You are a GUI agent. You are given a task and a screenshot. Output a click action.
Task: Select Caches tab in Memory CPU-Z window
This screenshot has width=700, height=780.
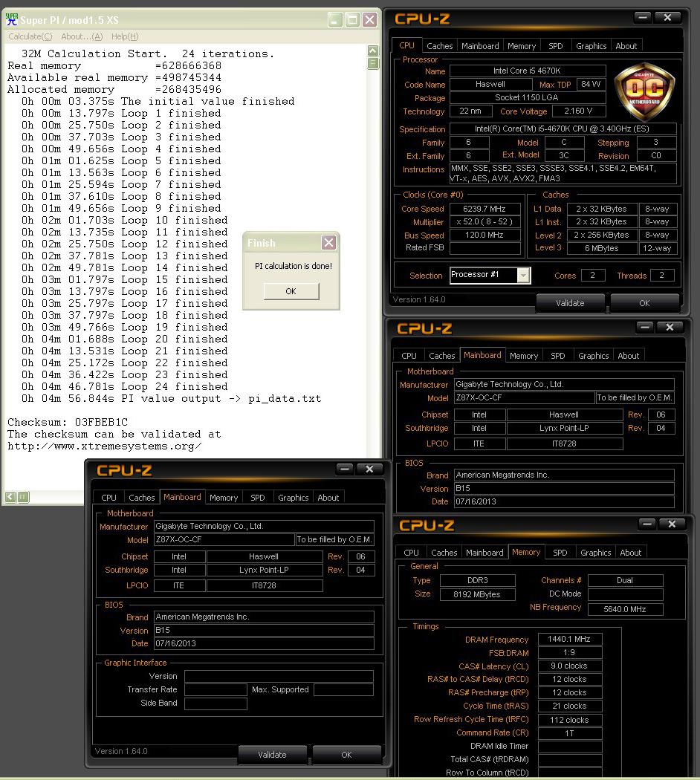click(x=444, y=553)
